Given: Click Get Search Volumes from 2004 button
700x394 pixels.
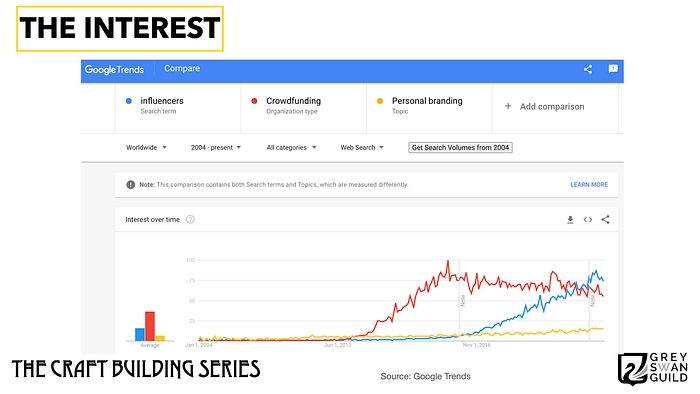Looking at the screenshot, I should [x=460, y=147].
